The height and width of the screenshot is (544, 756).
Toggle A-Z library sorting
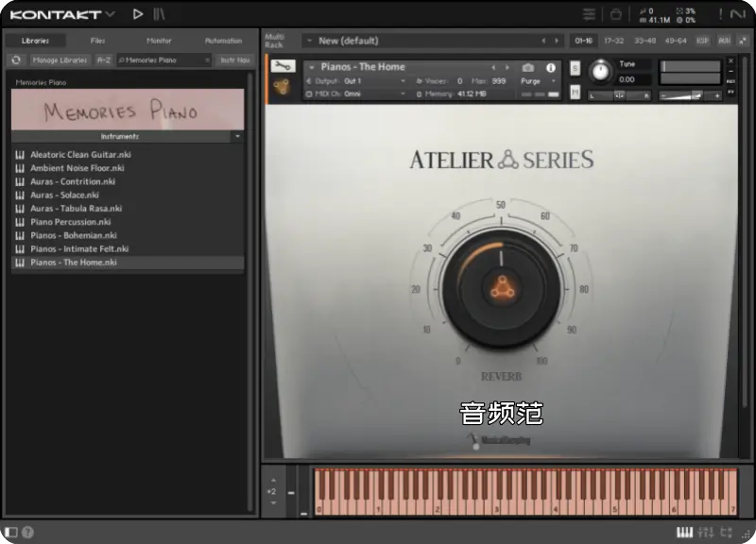(104, 59)
